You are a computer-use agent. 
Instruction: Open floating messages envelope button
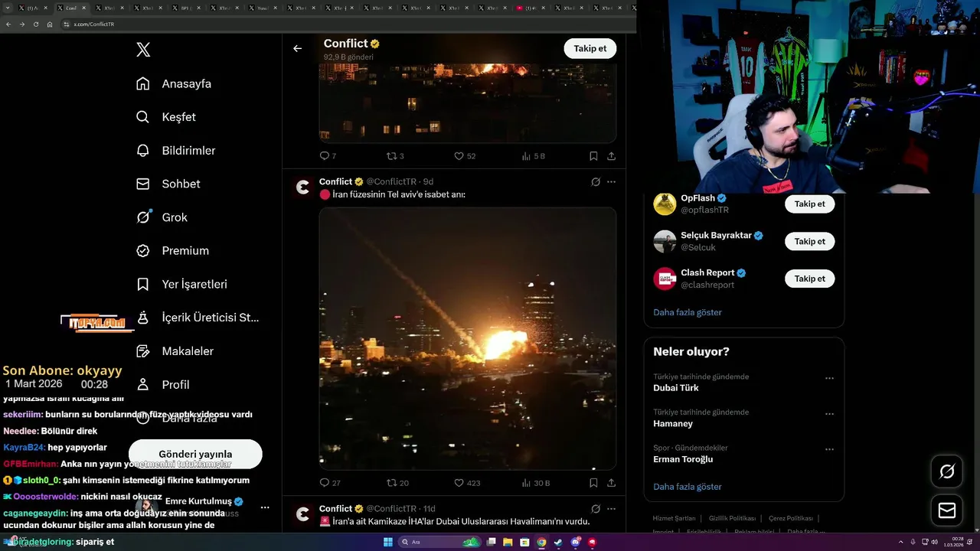(x=947, y=510)
